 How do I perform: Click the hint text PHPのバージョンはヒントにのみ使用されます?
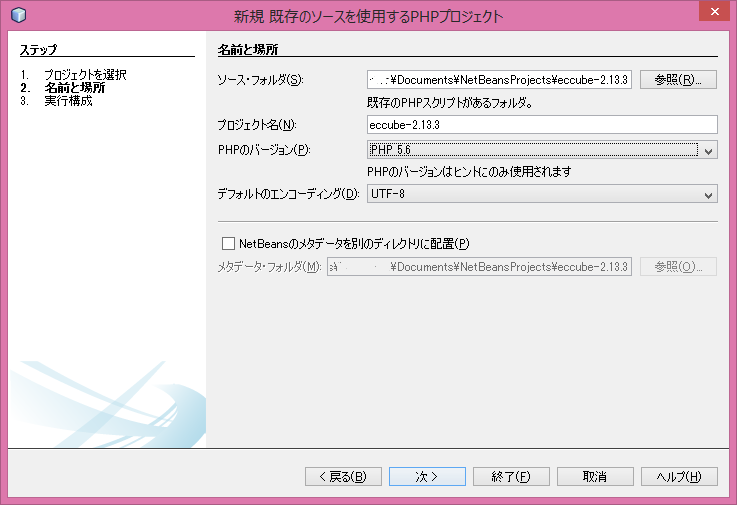tap(469, 172)
